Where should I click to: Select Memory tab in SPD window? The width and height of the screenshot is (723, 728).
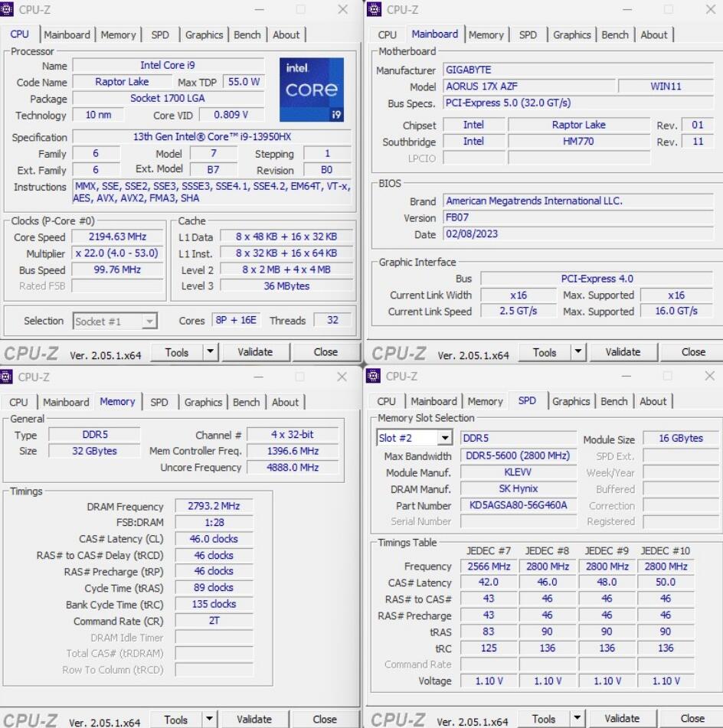pyautogui.click(x=485, y=401)
